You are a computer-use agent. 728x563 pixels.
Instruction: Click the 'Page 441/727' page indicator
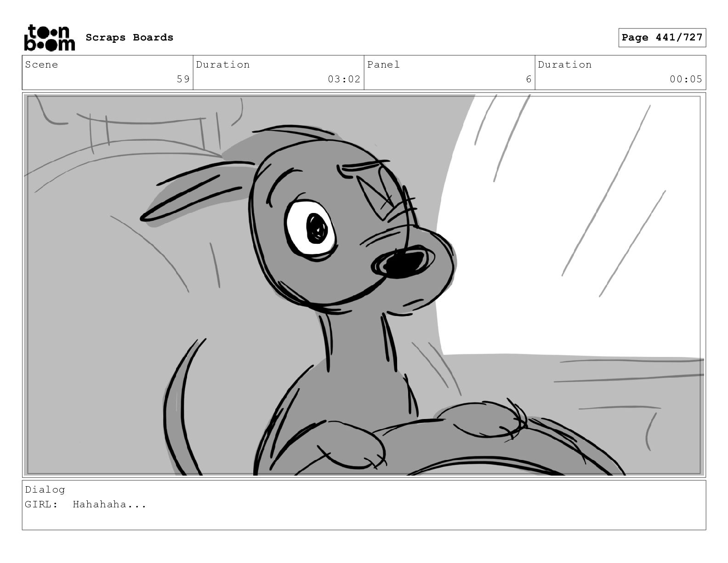pyautogui.click(x=662, y=38)
